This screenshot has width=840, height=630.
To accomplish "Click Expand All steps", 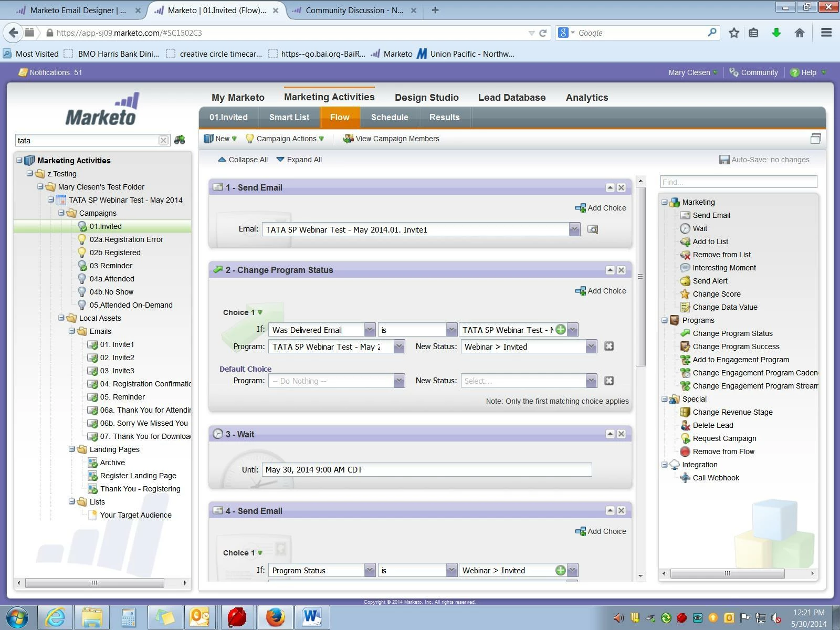I will tap(299, 160).
